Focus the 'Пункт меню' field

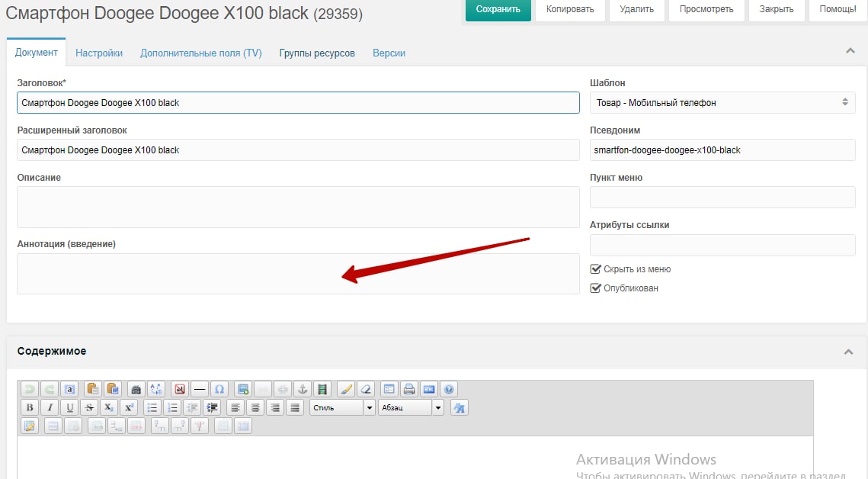[722, 197]
